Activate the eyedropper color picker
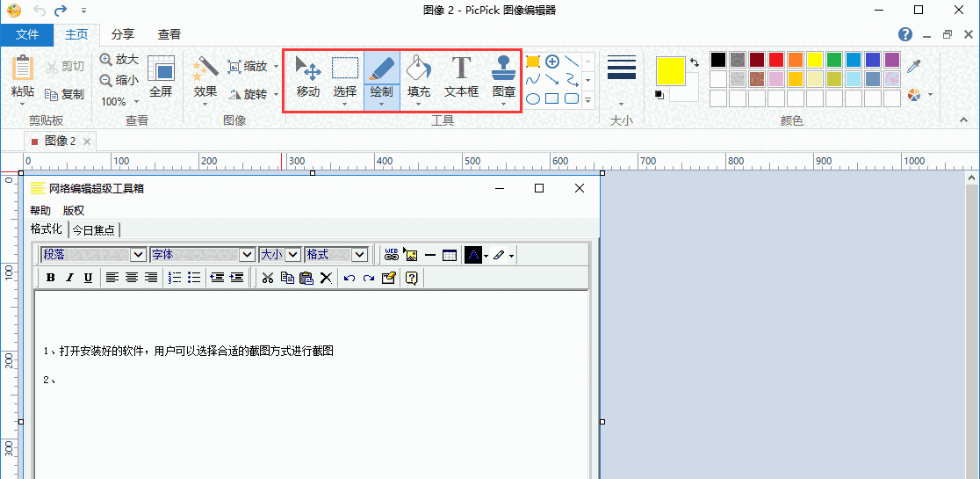This screenshot has width=980, height=479. point(914,66)
